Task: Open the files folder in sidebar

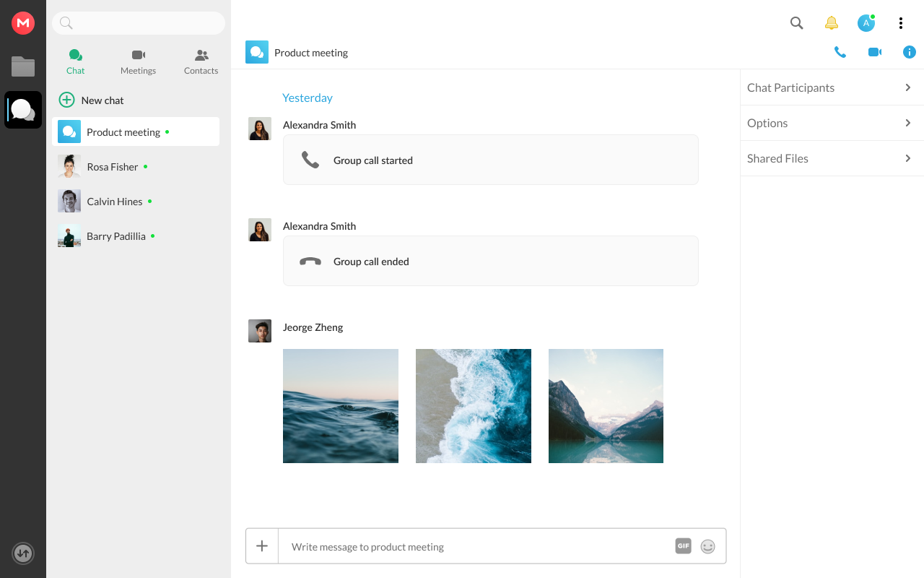Action: (x=23, y=66)
